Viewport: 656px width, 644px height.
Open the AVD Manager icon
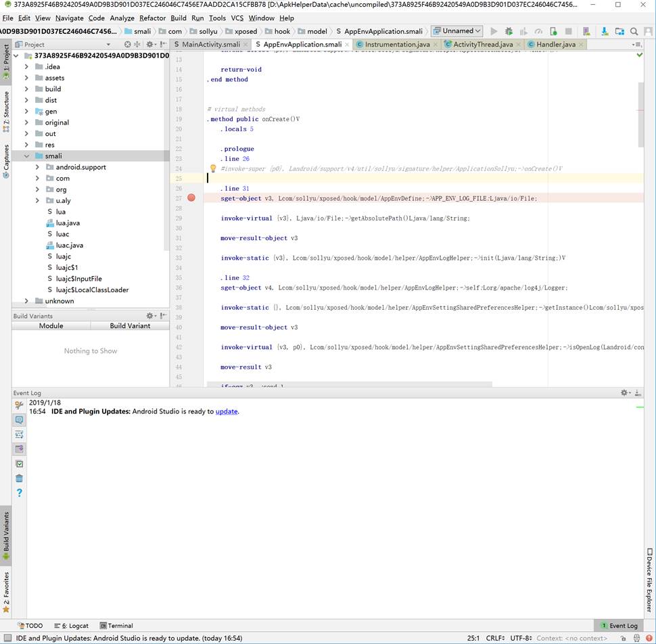tap(586, 31)
